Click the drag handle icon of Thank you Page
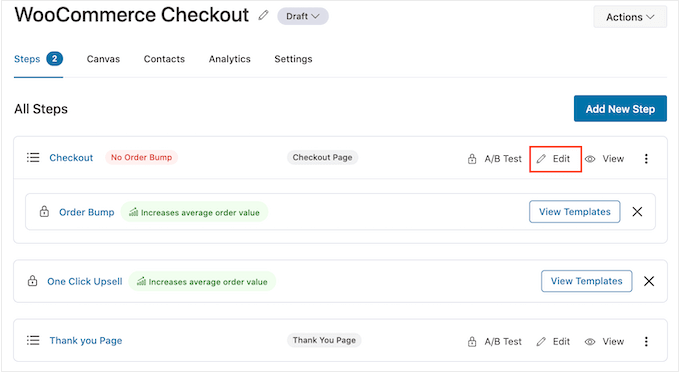680x373 pixels. coord(33,340)
